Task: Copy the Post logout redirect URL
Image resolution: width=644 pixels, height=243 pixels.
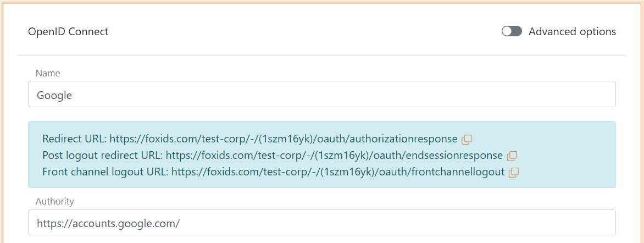Action: pyautogui.click(x=512, y=156)
